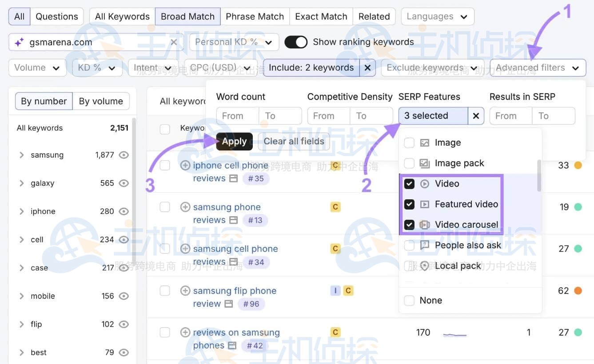
Task: Tick the None checkbox in SERP features
Action: point(409,301)
